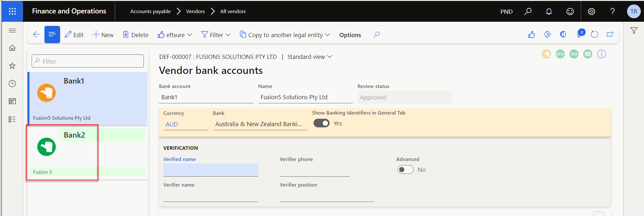Click the VERIFICATION section heading
The width and height of the screenshot is (644, 216).
pyautogui.click(x=181, y=148)
